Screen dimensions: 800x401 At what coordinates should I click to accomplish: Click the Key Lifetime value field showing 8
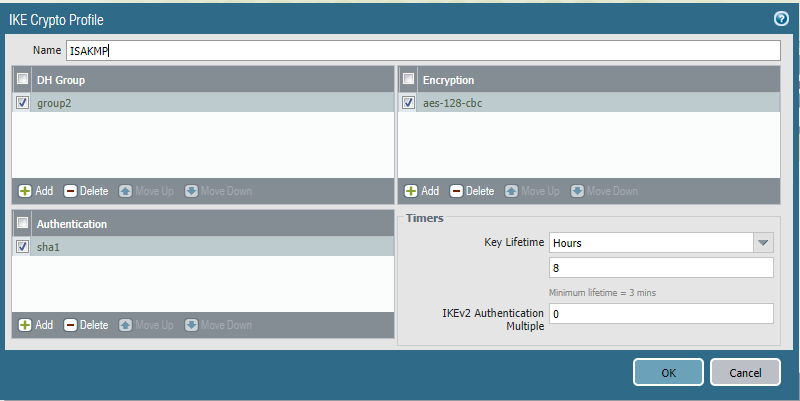click(x=661, y=268)
